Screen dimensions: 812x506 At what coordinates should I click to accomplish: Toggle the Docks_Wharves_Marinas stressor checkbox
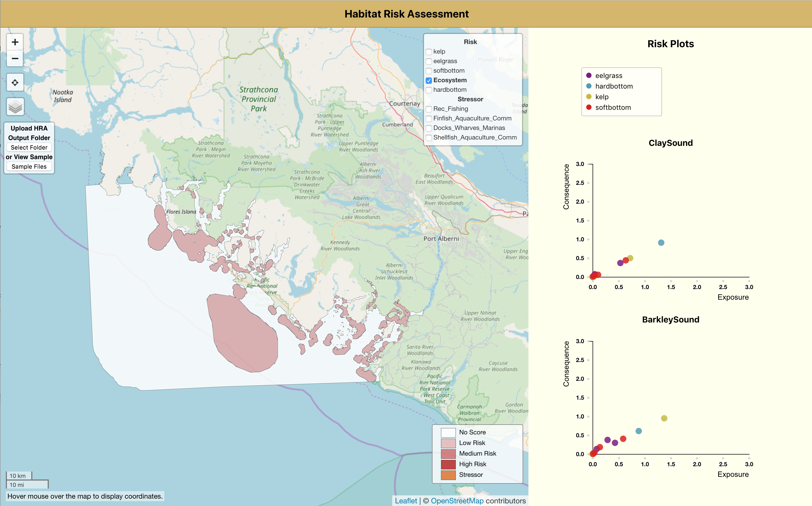point(429,128)
